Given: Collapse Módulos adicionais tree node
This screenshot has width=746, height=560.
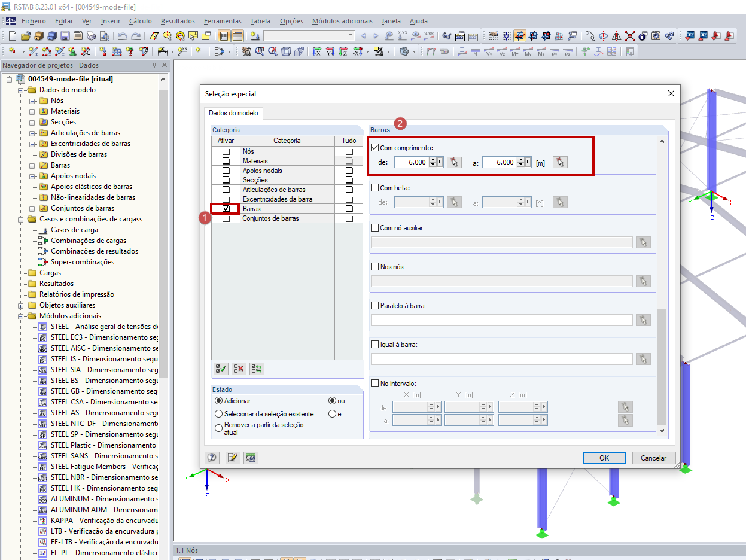Looking at the screenshot, I should 21,316.
